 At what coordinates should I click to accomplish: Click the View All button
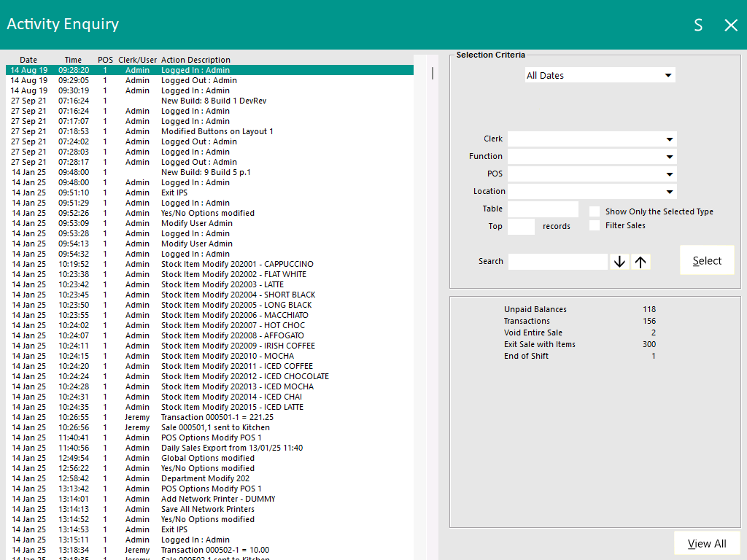point(706,543)
